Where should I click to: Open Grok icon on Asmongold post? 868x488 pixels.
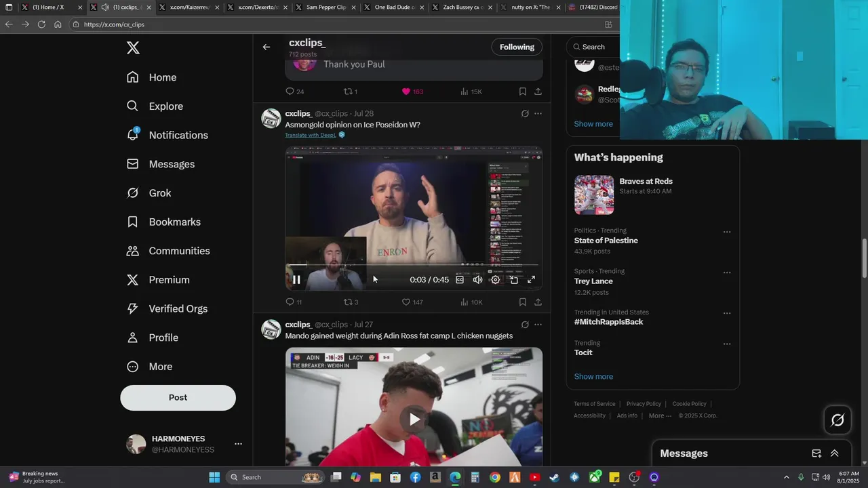point(525,114)
